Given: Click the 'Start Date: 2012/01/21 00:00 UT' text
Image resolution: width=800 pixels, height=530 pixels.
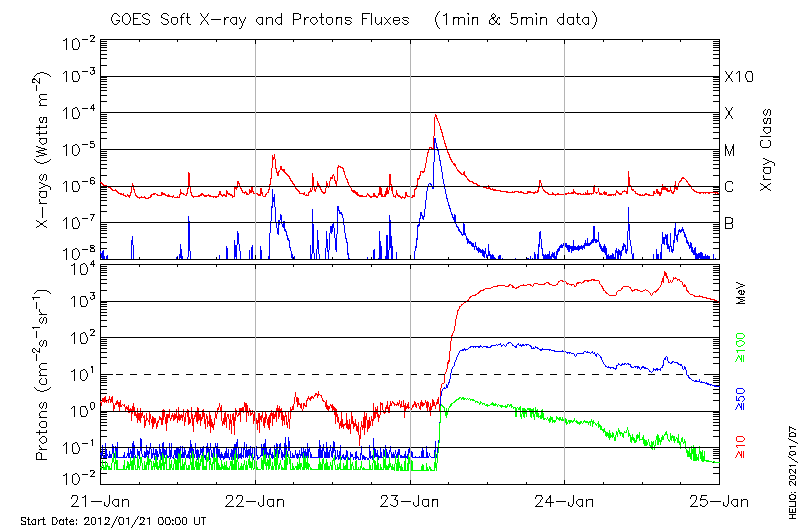Looking at the screenshot, I should click(113, 521).
